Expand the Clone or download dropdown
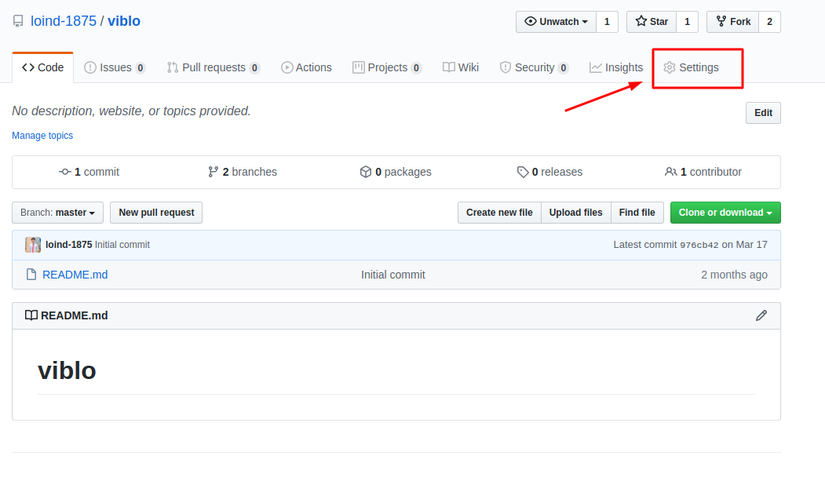Screen dimensions: 825x477 [x=726, y=212]
